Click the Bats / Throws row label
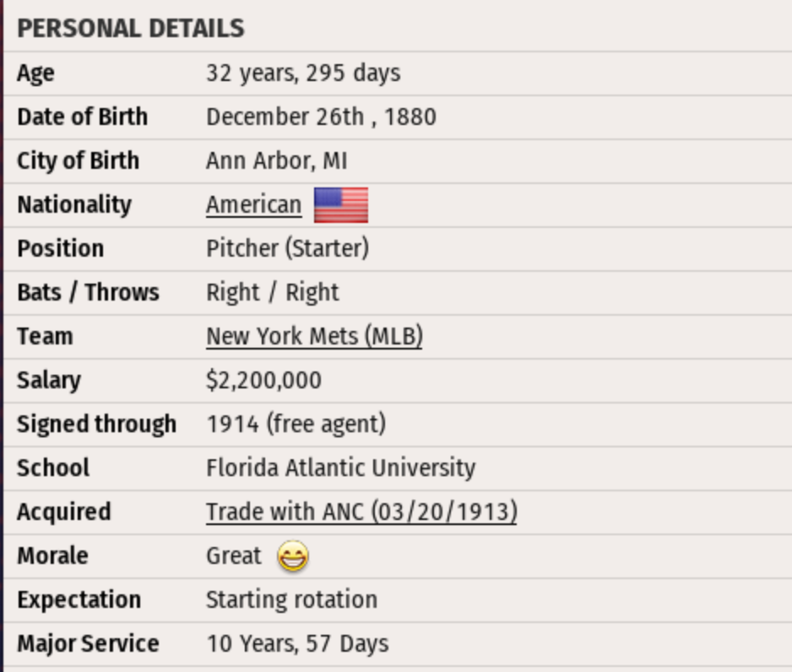The width and height of the screenshot is (792, 672). 88,292
